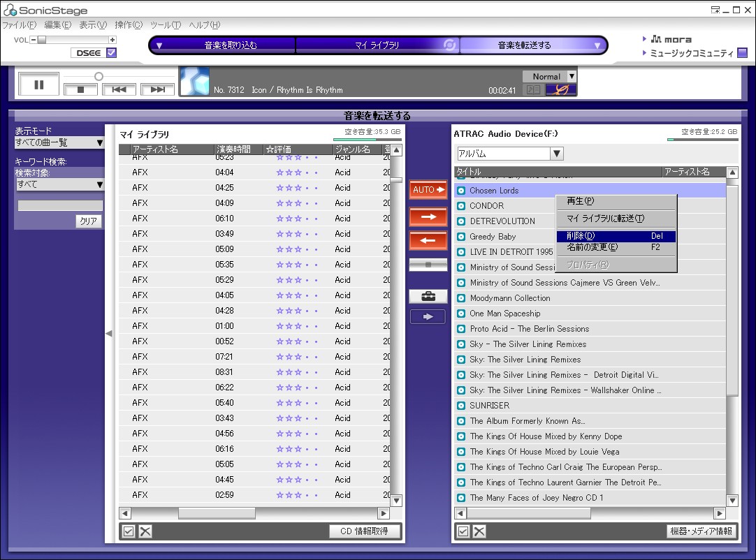Viewport: 756px width, 560px height.
Task: Select all items in My Library
Action: (x=129, y=531)
